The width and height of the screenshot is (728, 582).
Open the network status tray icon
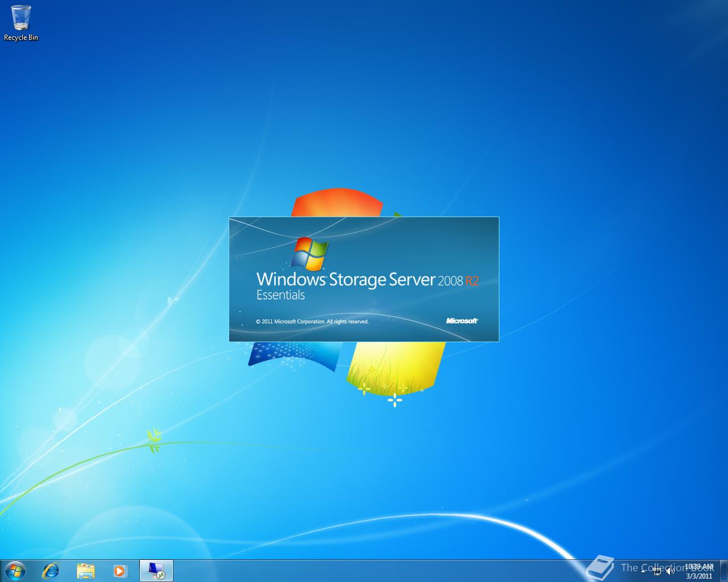pyautogui.click(x=657, y=571)
